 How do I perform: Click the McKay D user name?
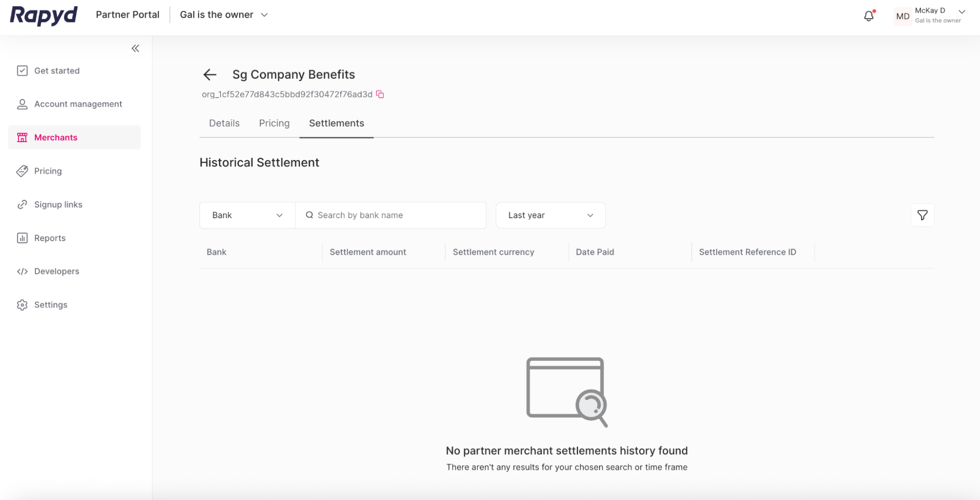point(930,10)
